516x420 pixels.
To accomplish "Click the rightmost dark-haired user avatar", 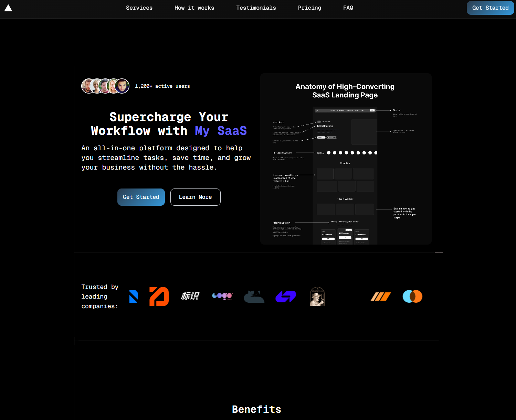I will pyautogui.click(x=122, y=86).
